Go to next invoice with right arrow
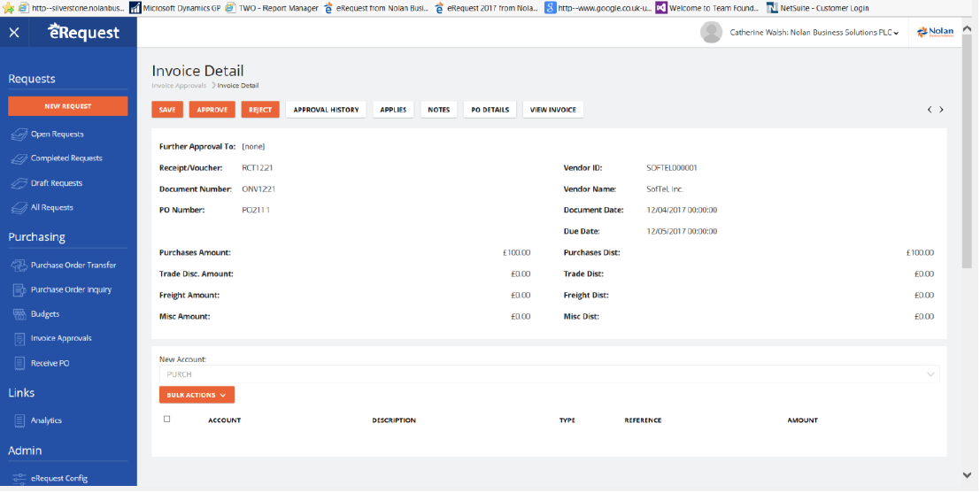Screen dimensions: 980x493 coord(941,110)
